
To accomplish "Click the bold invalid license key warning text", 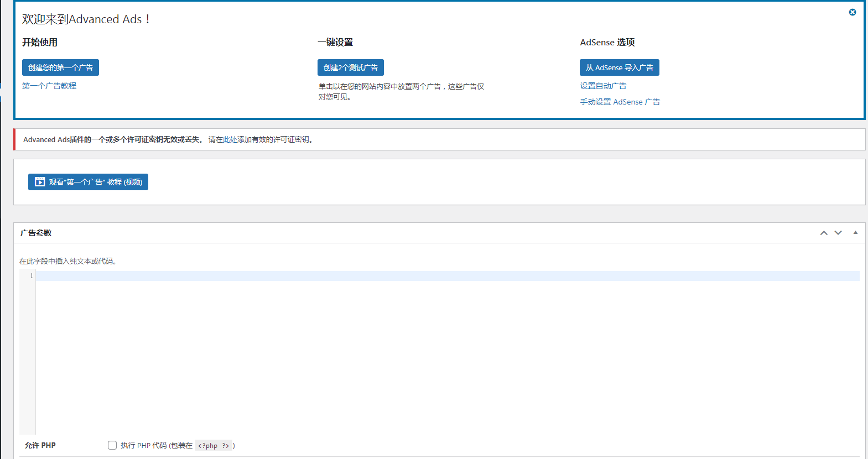I will [136, 140].
